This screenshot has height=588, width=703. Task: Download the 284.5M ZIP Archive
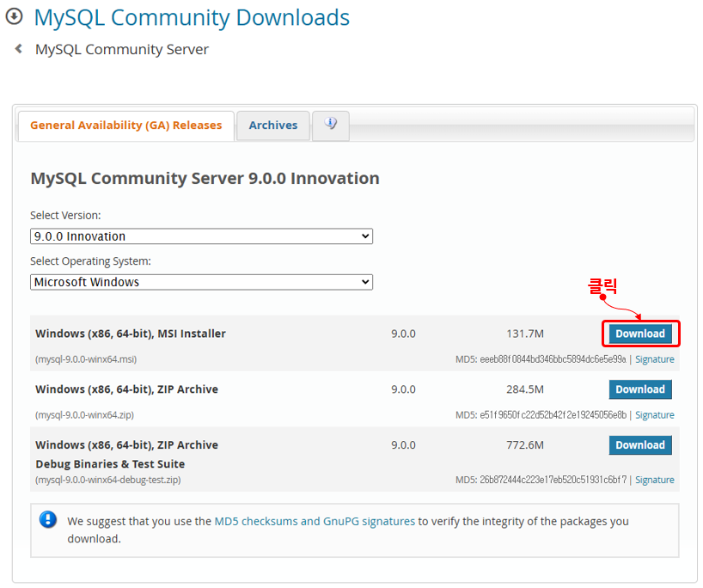[x=640, y=389]
